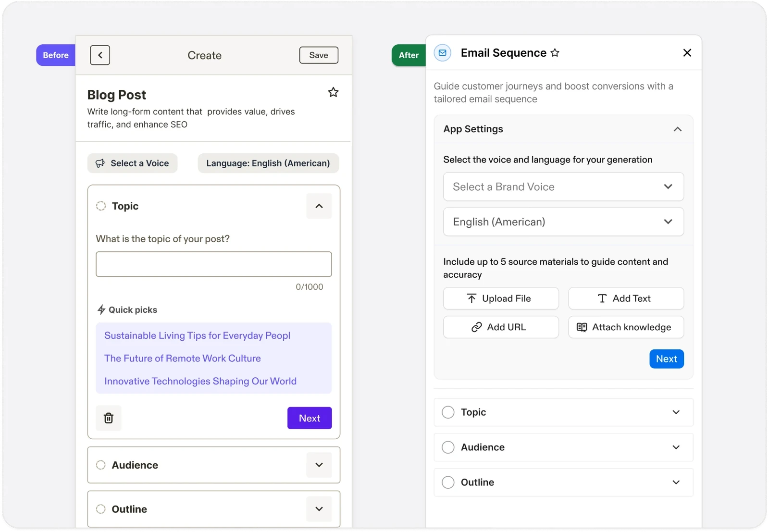The height and width of the screenshot is (532, 769).
Task: Expand Outline row in Email Sequence
Action: [563, 483]
